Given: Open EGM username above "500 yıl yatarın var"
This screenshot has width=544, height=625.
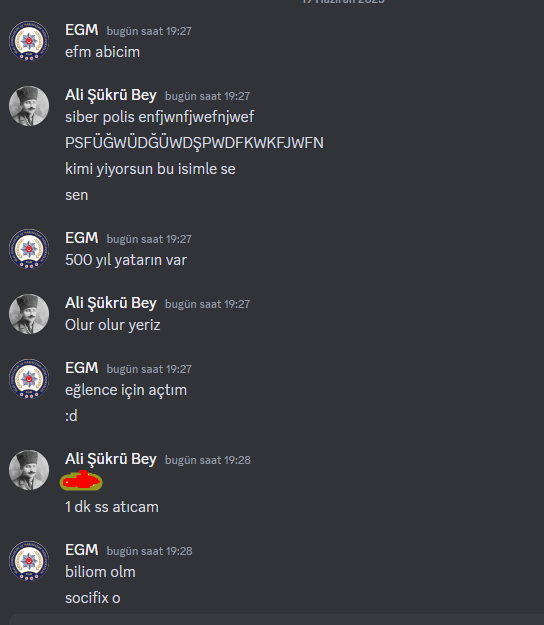Looking at the screenshot, I should point(82,238).
